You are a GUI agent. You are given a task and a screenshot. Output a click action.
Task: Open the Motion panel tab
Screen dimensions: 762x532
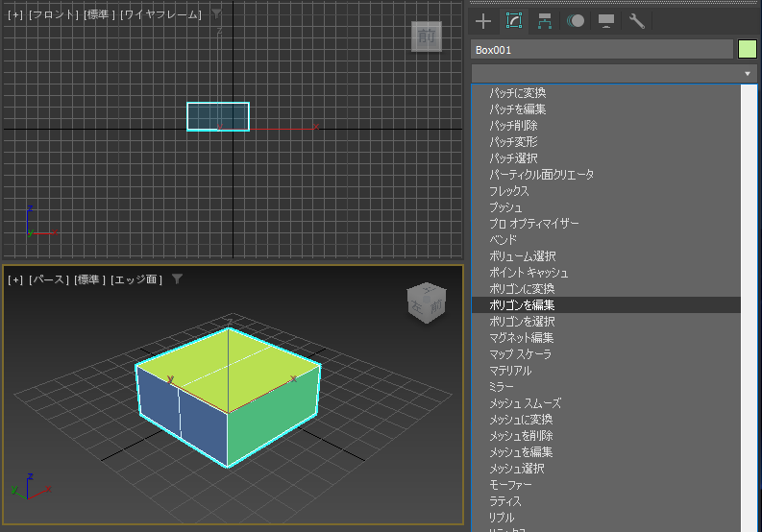[x=576, y=21]
